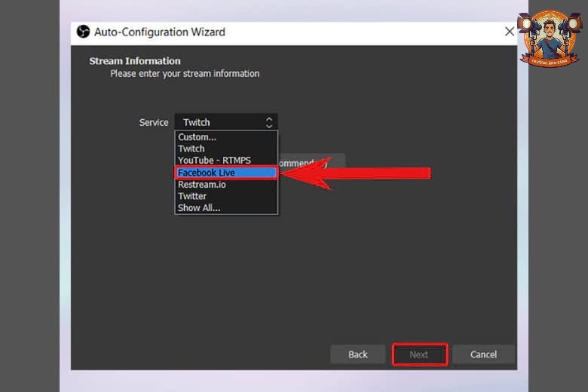Go Back to the previous wizard page
This screenshot has height=392, width=588.
point(358,354)
